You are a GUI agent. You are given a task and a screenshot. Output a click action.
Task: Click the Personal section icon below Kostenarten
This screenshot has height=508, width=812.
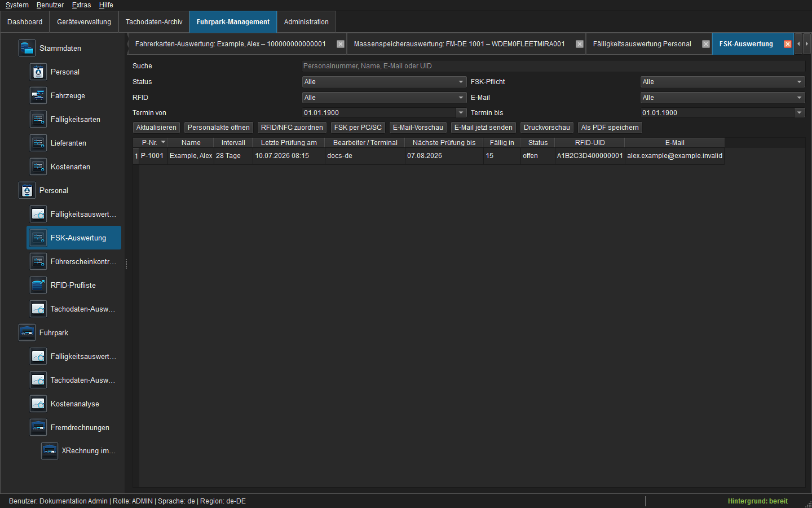[27, 190]
